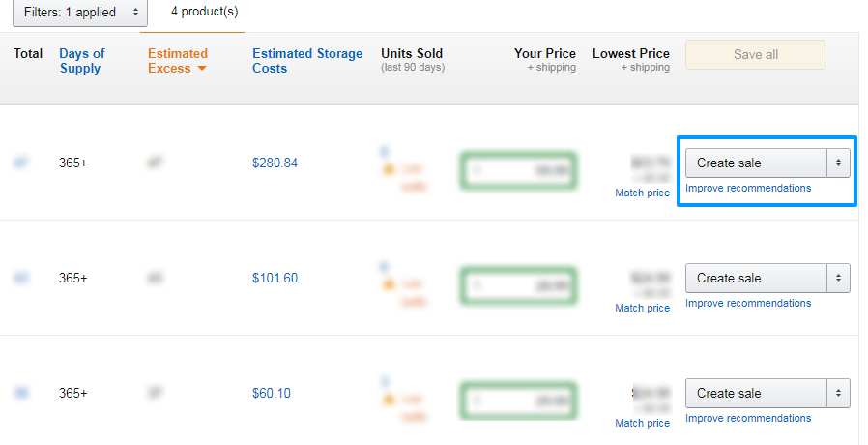Viewport: 868px width, 445px height.
Task: Sort by Estimated Storage Costs
Action: click(307, 61)
